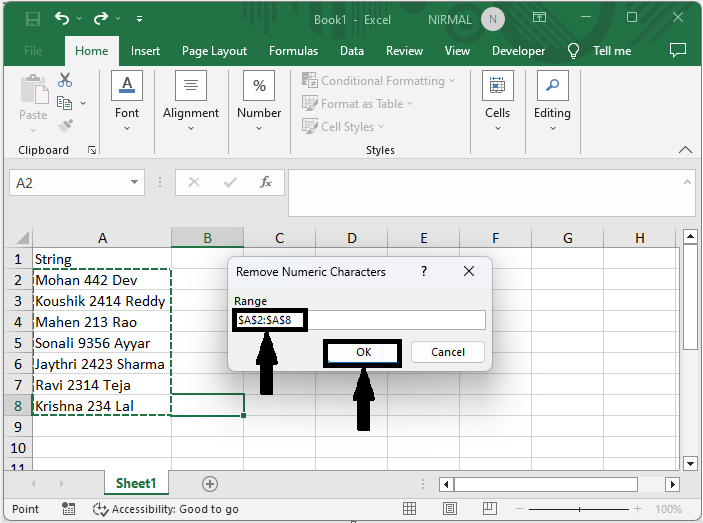Open the Font group icon

tap(127, 87)
